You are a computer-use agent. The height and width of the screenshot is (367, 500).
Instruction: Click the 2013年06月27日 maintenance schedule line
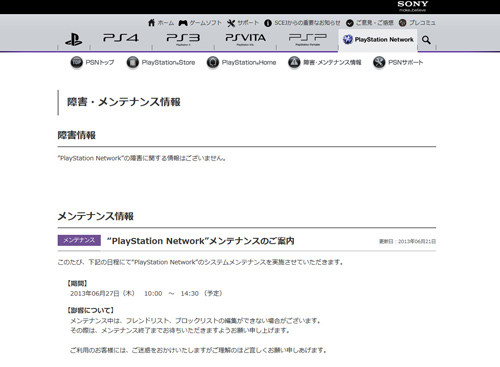point(146,294)
